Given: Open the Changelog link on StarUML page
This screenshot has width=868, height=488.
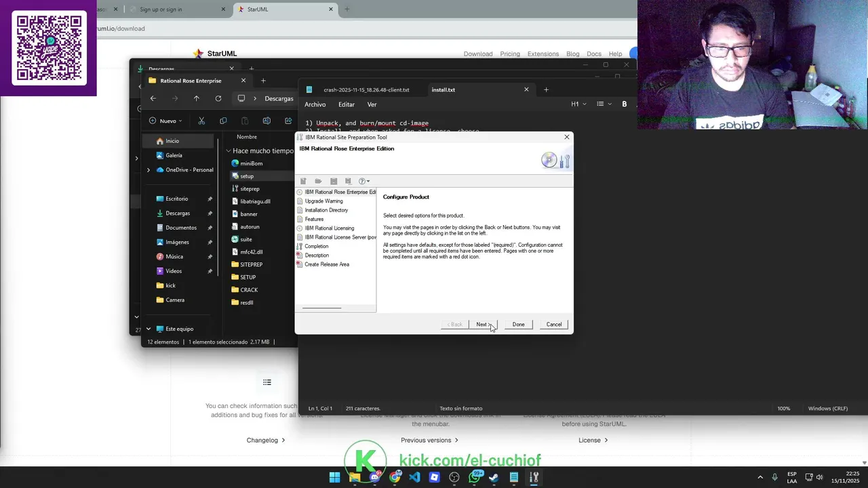Looking at the screenshot, I should click(x=266, y=440).
